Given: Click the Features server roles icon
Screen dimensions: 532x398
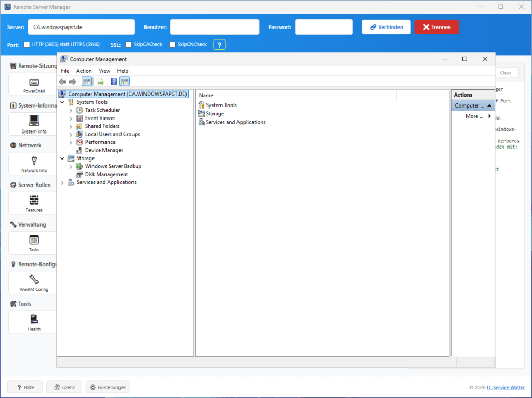Looking at the screenshot, I should tap(33, 203).
